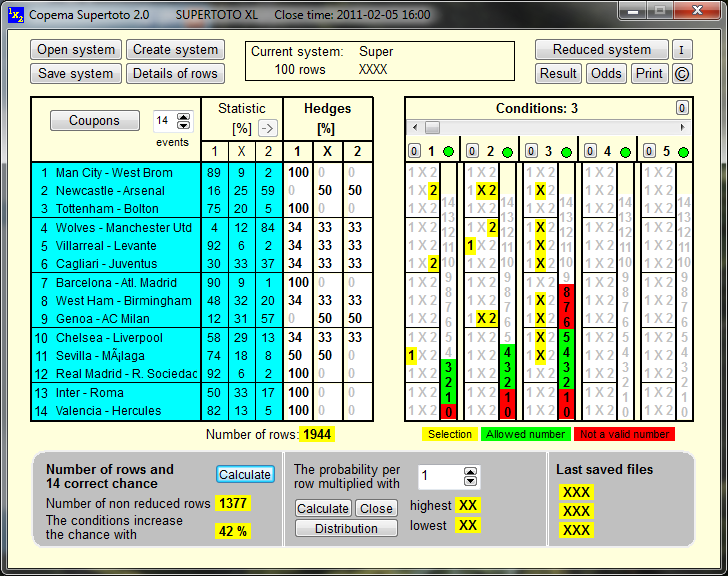Screen dimensions: 728x576
Task: Click hedge 100 for Man City home win
Action: tap(298, 173)
